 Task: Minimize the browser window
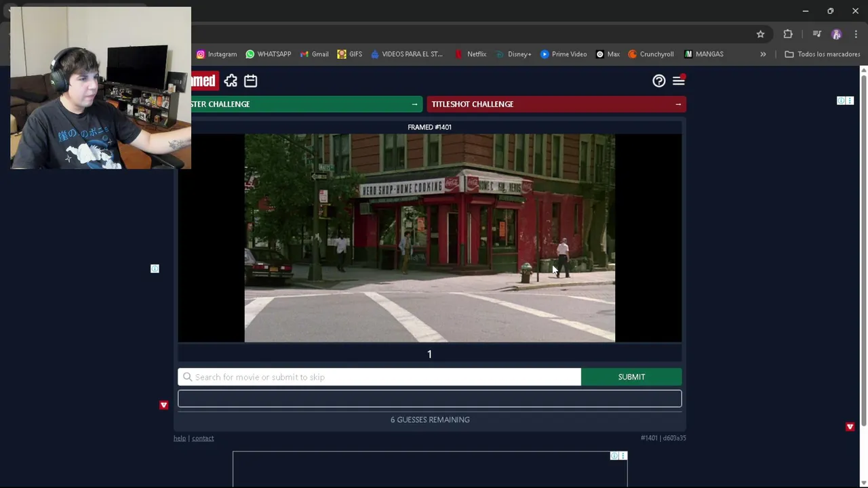click(x=805, y=11)
